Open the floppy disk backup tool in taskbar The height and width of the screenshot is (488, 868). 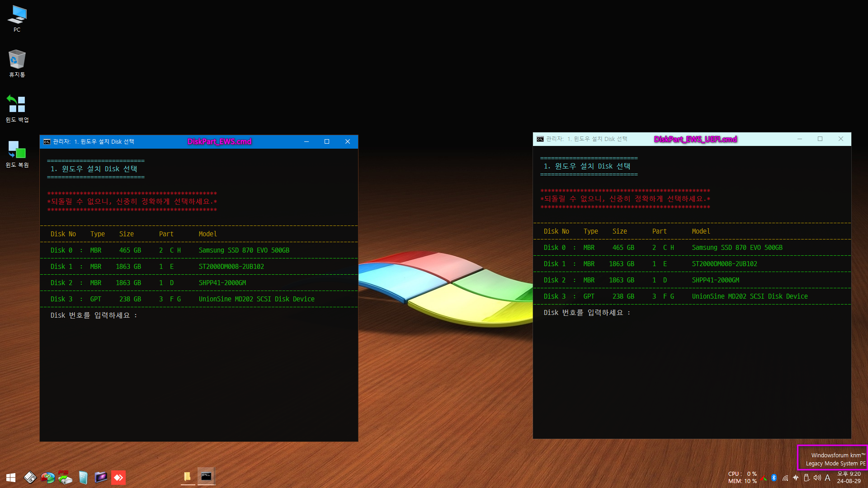pos(30,477)
